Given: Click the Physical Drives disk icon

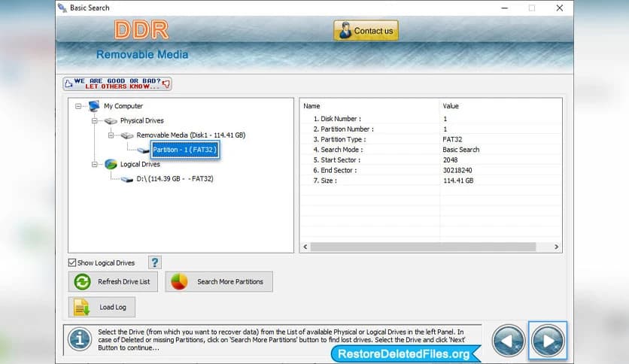Looking at the screenshot, I should pos(111,120).
